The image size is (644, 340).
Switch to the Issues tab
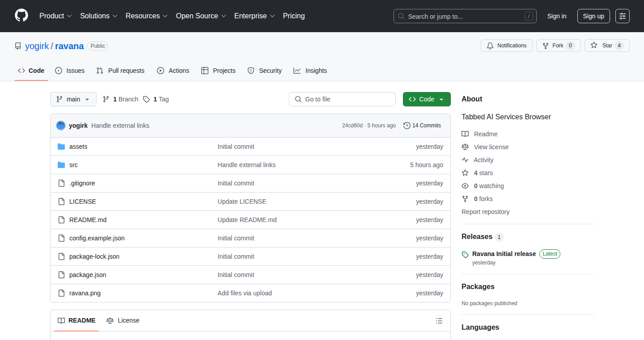click(70, 71)
